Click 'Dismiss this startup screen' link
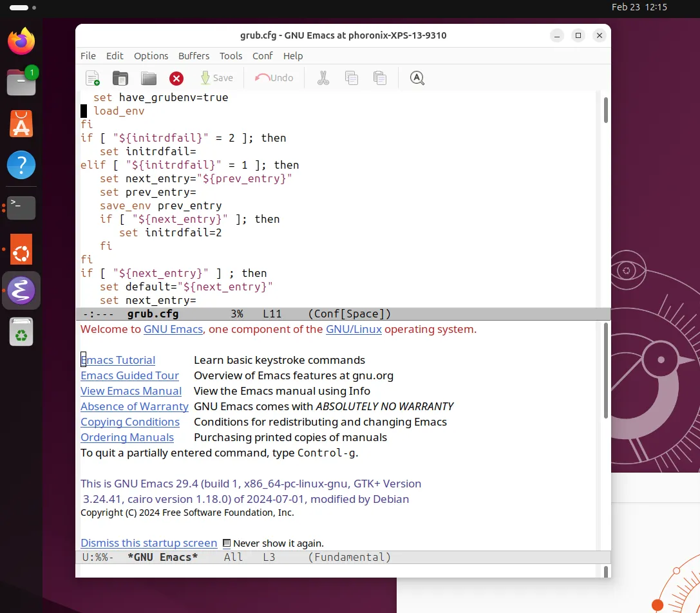Image resolution: width=700 pixels, height=613 pixels. (x=149, y=543)
